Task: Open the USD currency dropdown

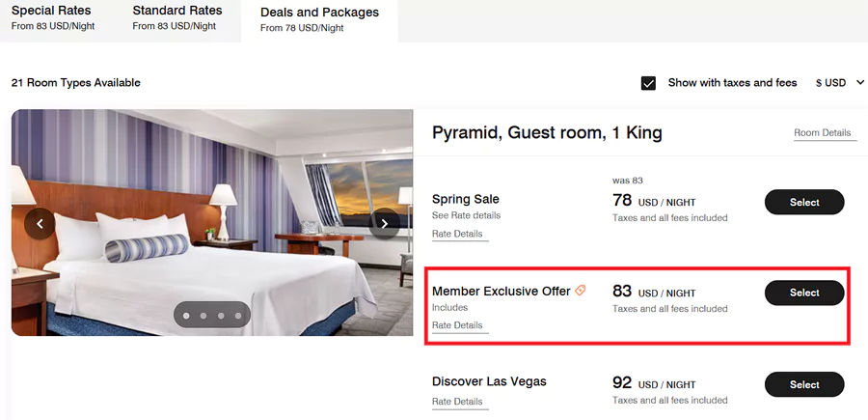Action: click(x=839, y=83)
